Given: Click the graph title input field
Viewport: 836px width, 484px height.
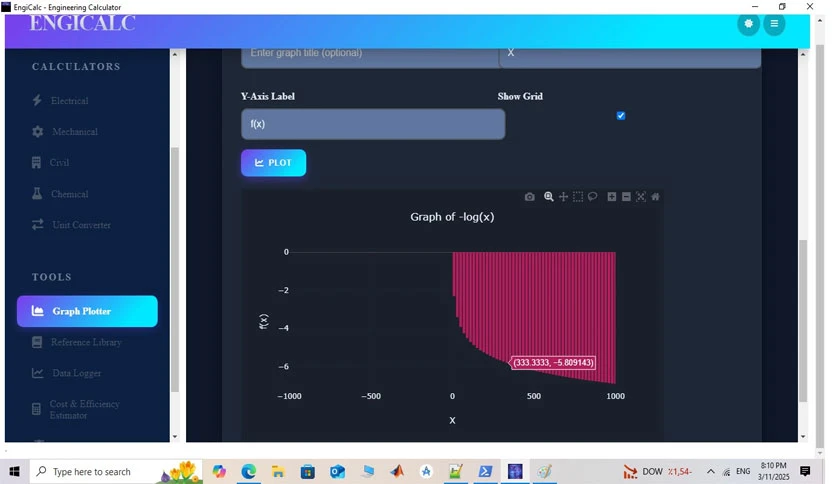Looking at the screenshot, I should (370, 55).
